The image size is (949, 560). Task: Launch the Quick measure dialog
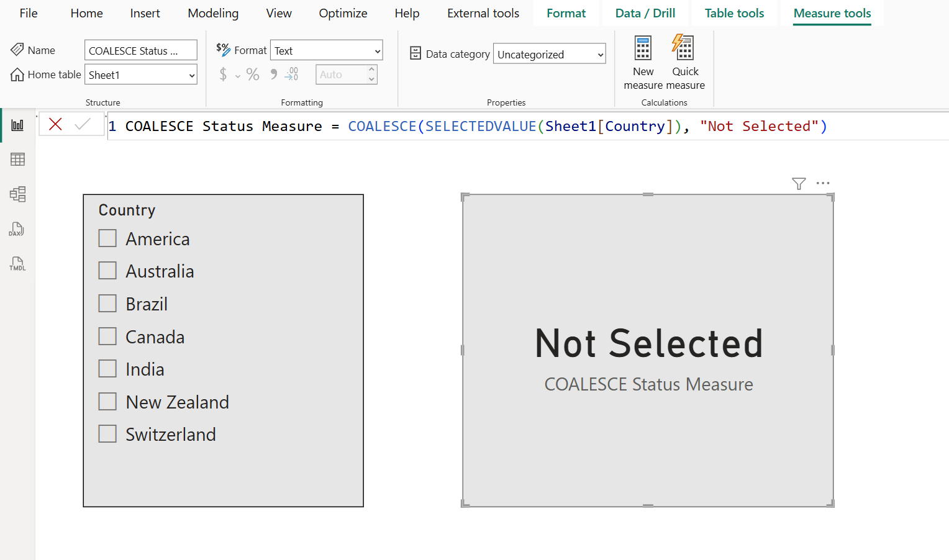click(x=684, y=60)
